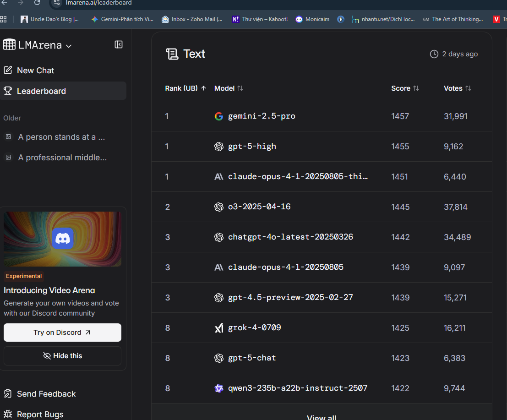Sort by Votes column

(x=457, y=88)
